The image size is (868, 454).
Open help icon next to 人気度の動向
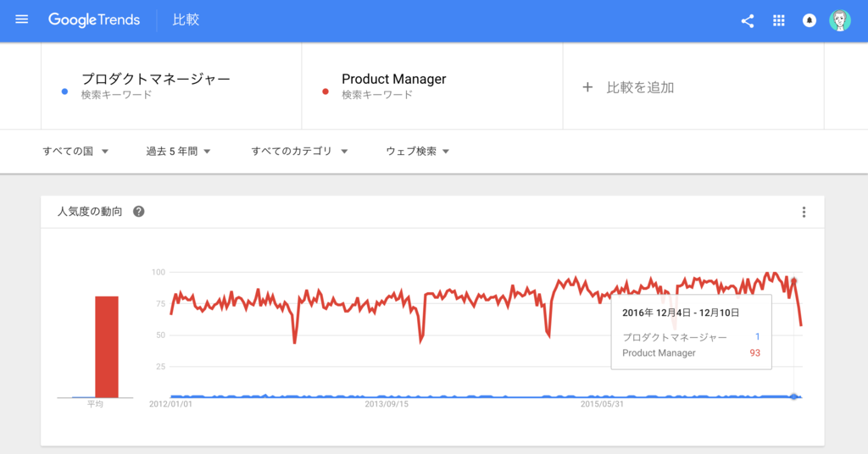point(139,211)
